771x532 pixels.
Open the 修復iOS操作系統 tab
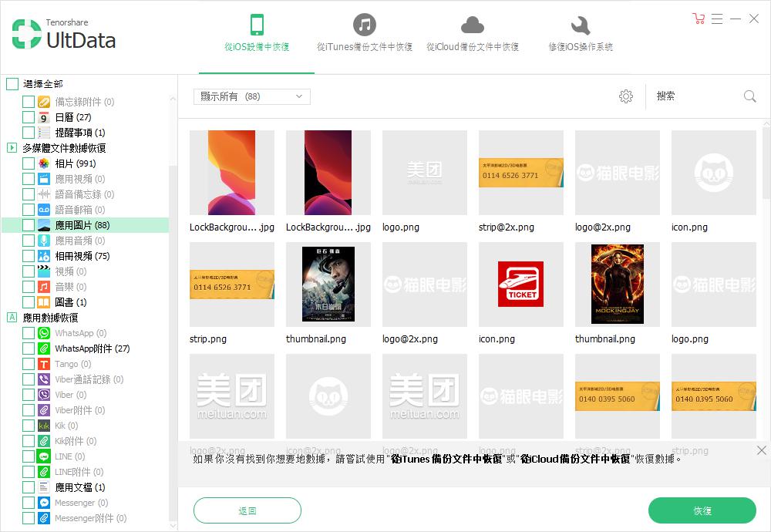coord(581,33)
